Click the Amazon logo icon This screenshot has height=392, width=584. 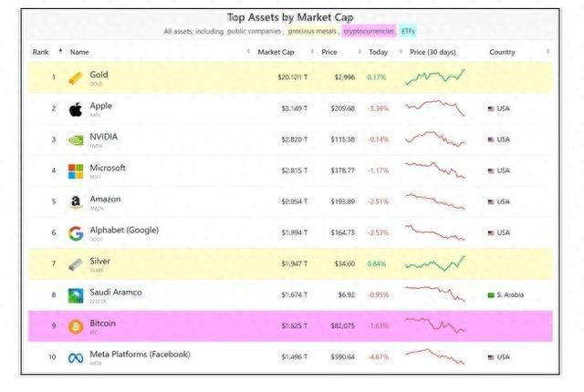[x=76, y=202]
